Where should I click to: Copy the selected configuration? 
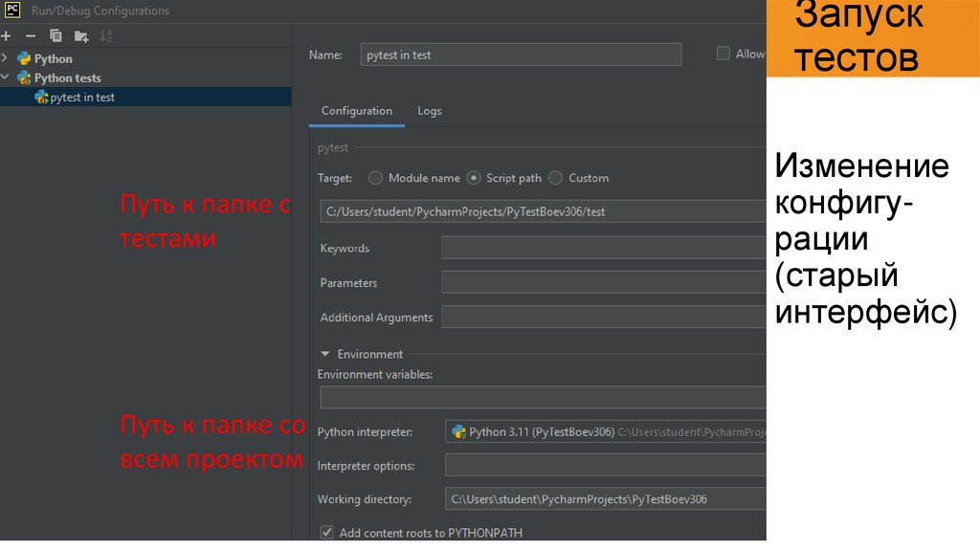[56, 36]
